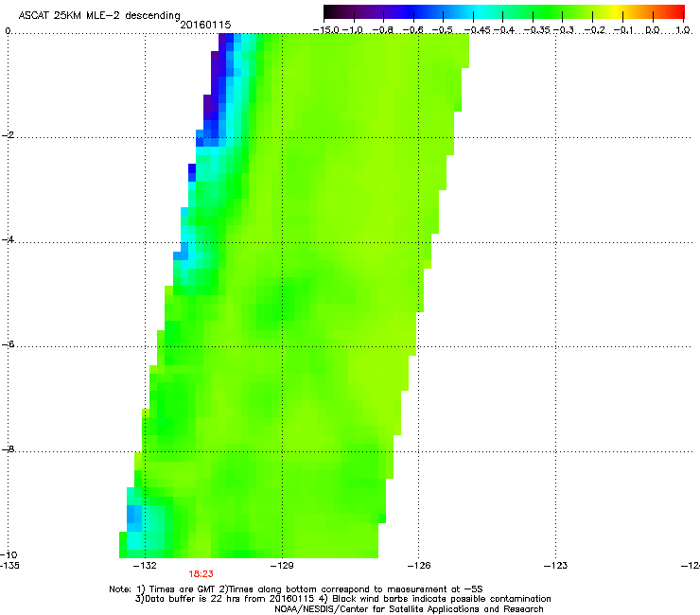The width and height of the screenshot is (700, 615).
Task: Click the note line starting "Note: 1) Times are GMT"
Action: point(295,589)
